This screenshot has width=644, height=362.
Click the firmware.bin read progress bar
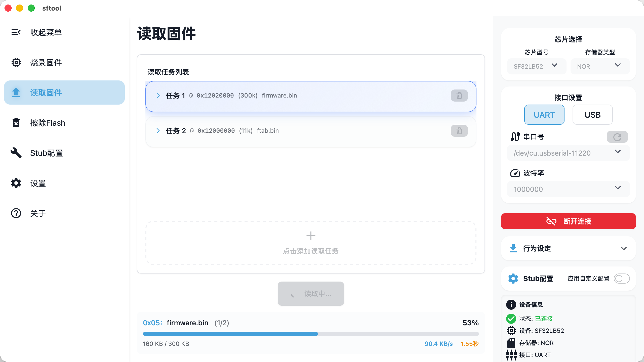pos(311,334)
